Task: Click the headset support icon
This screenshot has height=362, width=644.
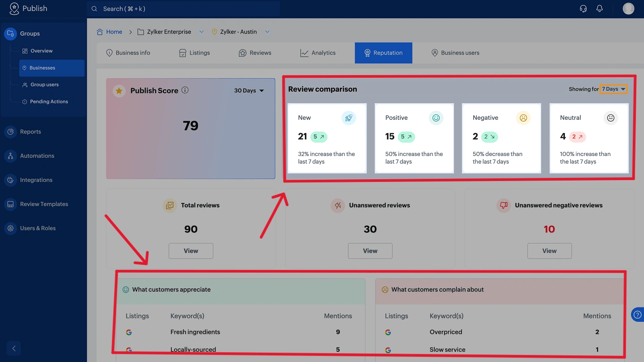Action: tap(583, 8)
